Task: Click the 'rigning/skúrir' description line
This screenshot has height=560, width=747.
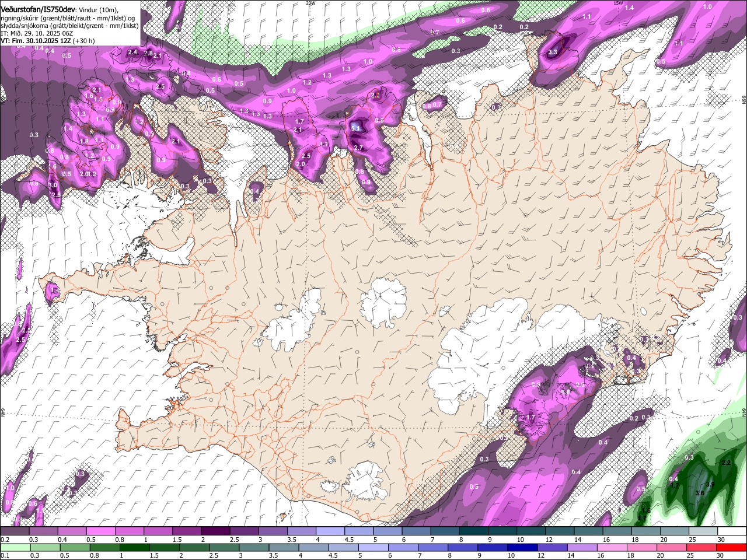Action: coord(69,17)
